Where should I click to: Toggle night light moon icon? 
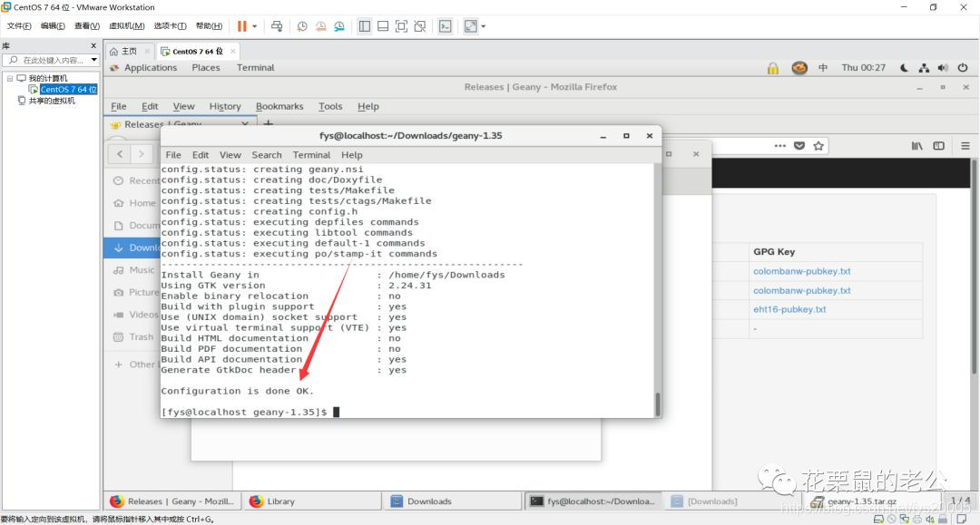pyautogui.click(x=905, y=67)
